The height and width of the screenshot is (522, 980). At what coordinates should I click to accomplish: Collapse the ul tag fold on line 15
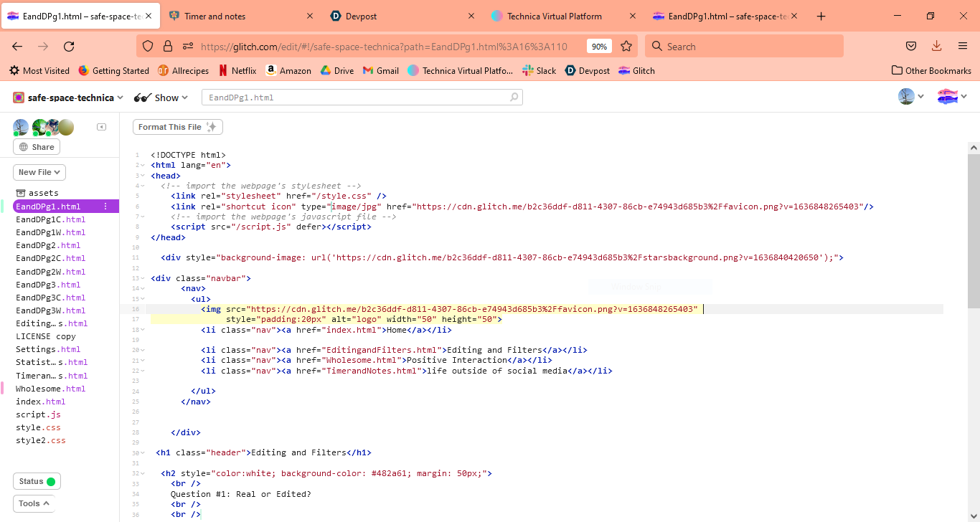tap(143, 298)
